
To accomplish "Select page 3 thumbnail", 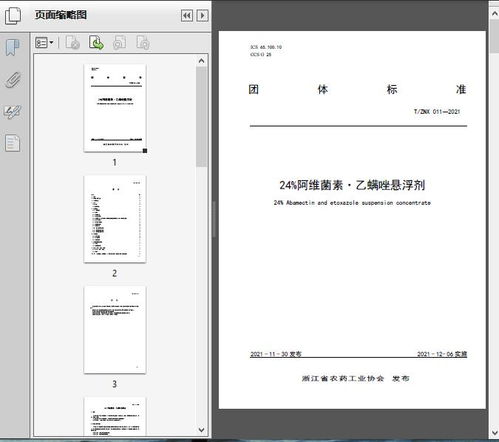I will 115,330.
